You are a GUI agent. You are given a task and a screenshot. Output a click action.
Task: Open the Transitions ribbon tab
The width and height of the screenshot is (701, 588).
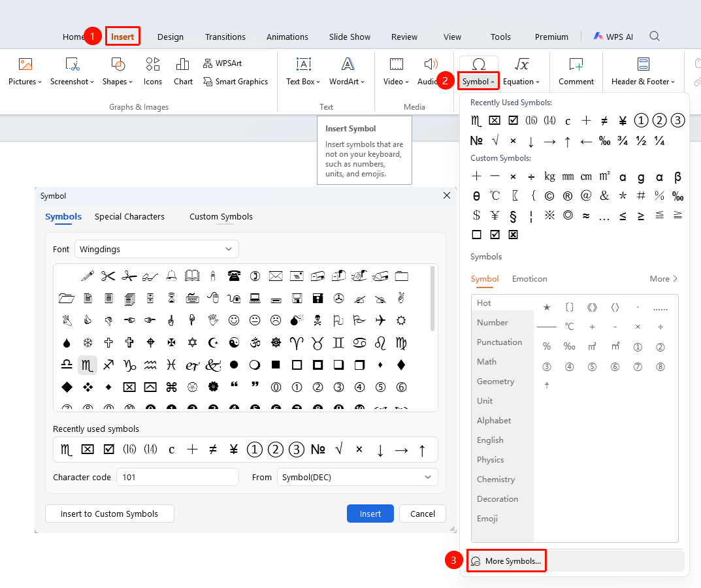tap(225, 37)
